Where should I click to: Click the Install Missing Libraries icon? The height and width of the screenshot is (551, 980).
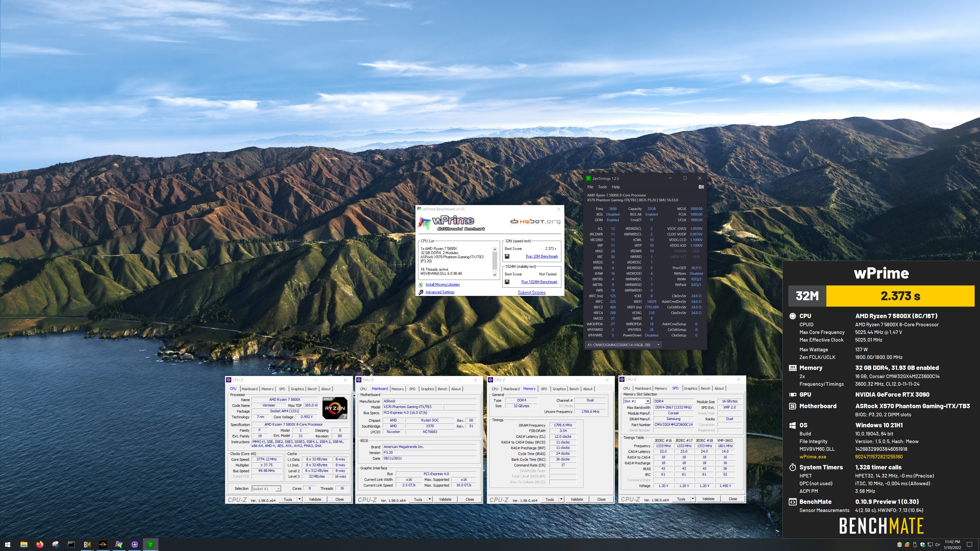pos(421,284)
